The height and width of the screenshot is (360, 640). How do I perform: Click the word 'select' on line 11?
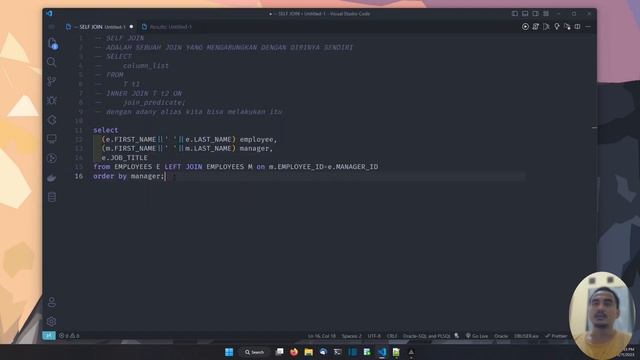click(x=106, y=130)
